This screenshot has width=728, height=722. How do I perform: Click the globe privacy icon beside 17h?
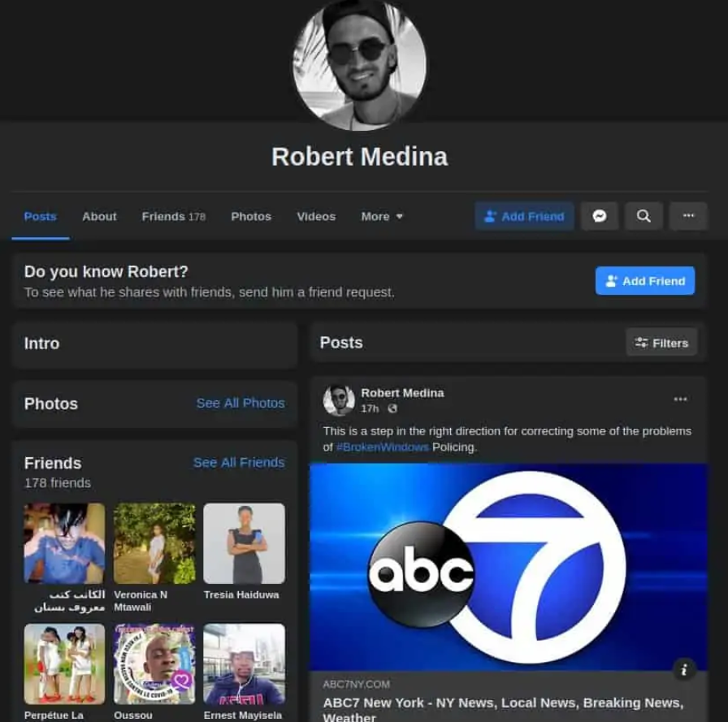[393, 409]
